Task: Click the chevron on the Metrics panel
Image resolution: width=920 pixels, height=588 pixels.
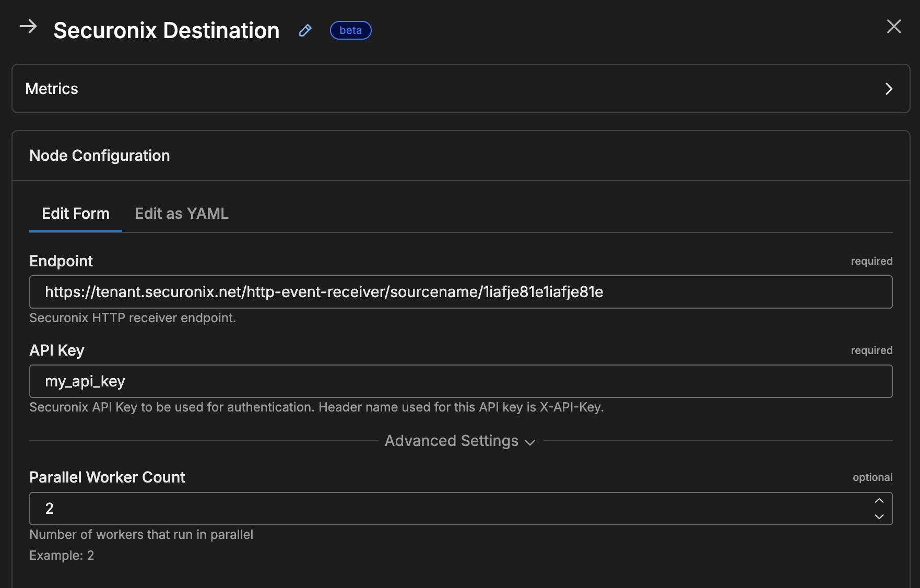Action: [x=890, y=89]
